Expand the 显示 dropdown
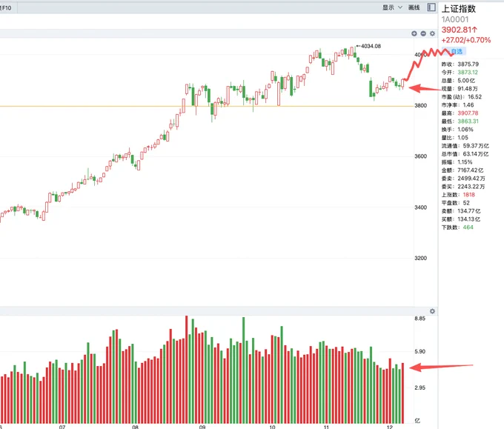504x429 pixels. click(392, 7)
